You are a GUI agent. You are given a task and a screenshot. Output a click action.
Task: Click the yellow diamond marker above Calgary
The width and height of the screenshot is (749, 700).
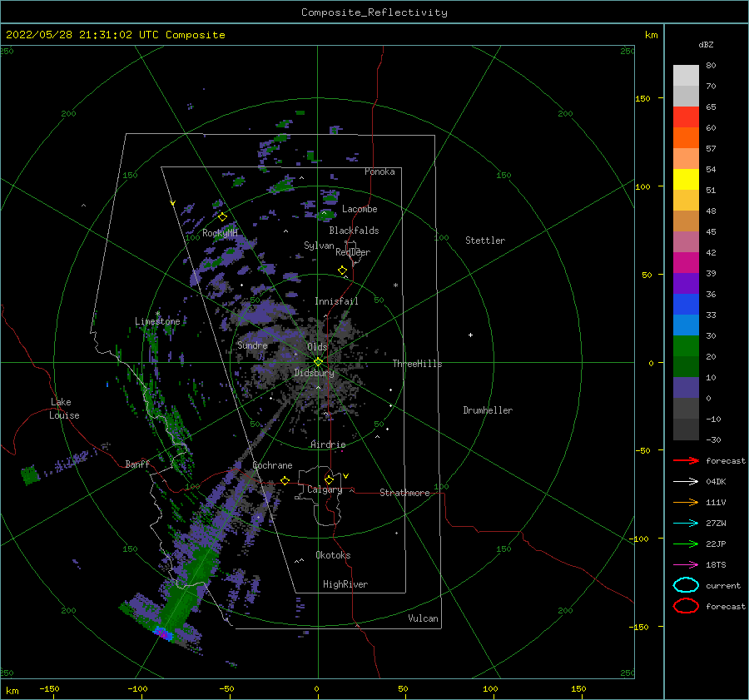329,479
